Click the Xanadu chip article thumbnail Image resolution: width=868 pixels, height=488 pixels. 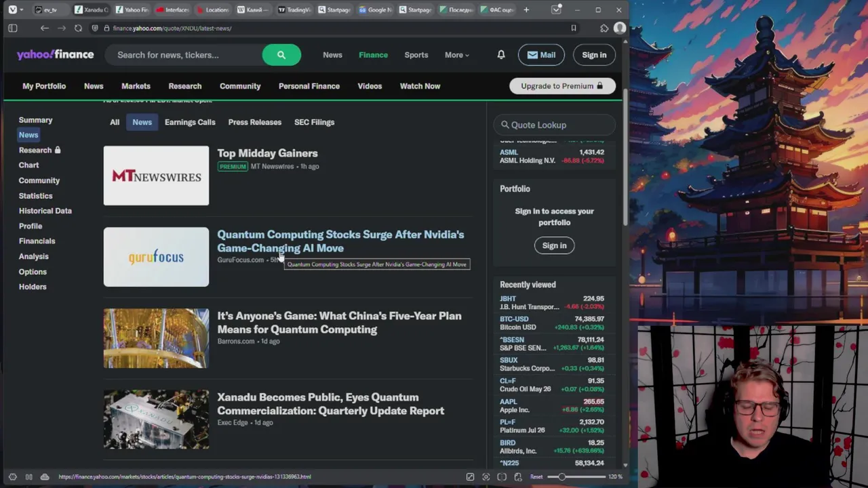point(156,420)
